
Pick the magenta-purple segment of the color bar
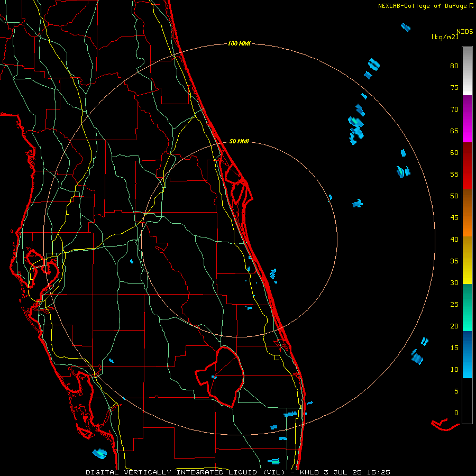pos(467,119)
